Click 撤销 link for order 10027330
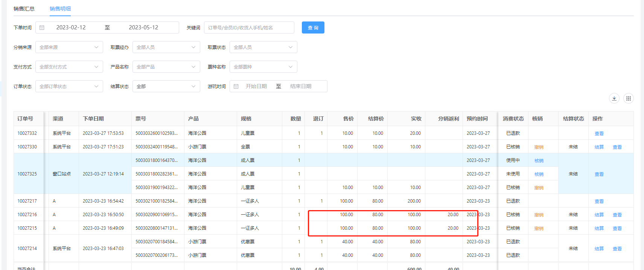This screenshot has height=270, width=644. pos(539,147)
